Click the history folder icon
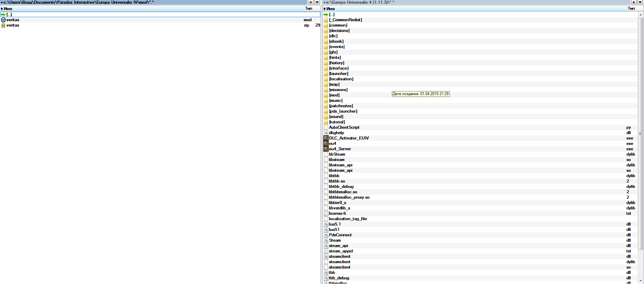This screenshot has width=644, height=284. click(x=326, y=63)
